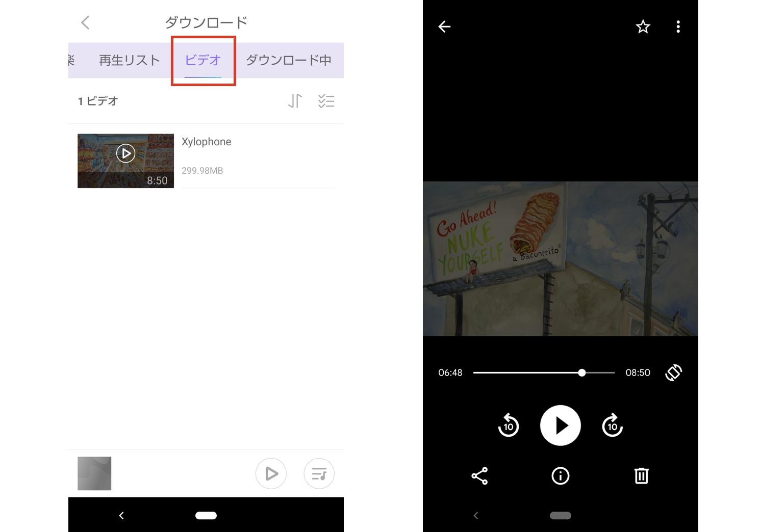Image resolution: width=761 pixels, height=532 pixels.
Task: Tap the sort order icon
Action: coord(295,101)
